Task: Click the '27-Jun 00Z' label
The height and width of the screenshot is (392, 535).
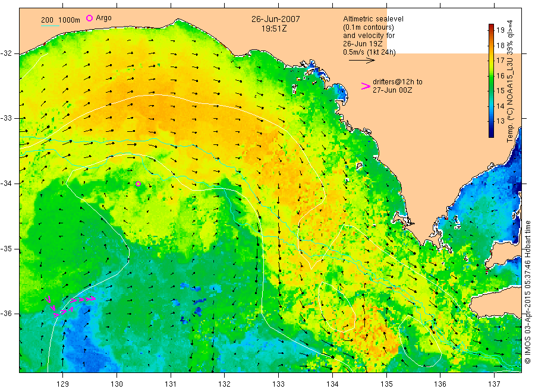Action: (x=392, y=90)
